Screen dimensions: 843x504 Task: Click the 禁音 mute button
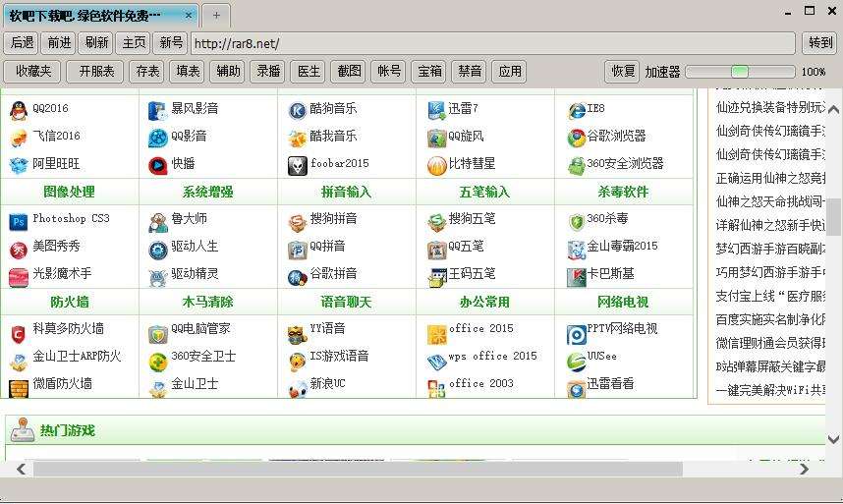coord(470,72)
